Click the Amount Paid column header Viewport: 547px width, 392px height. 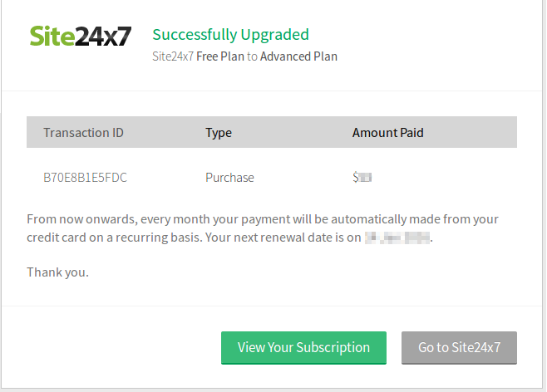pos(387,133)
